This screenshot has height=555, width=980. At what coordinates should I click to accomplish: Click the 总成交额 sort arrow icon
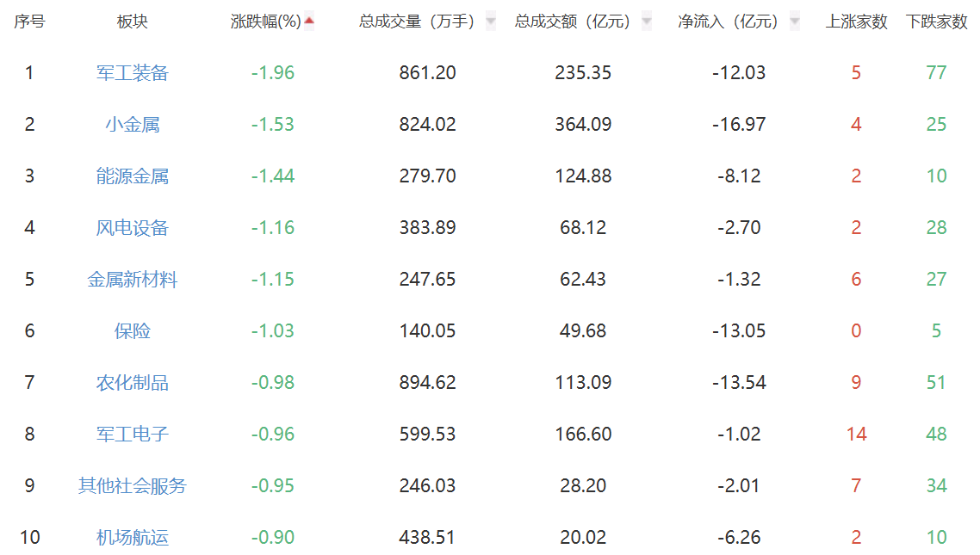(x=646, y=22)
